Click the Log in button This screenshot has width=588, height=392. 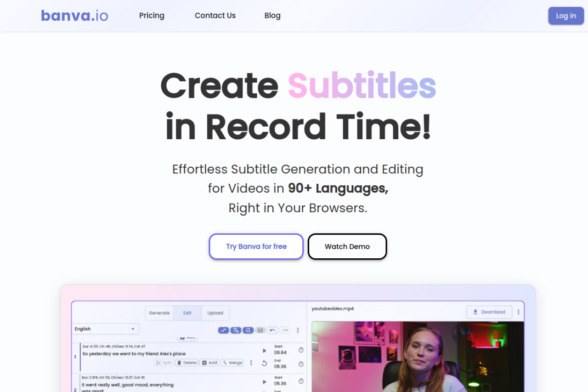click(566, 16)
